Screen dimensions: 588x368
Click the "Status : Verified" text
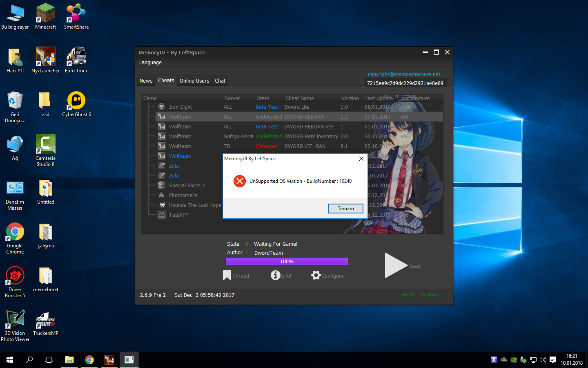(419, 295)
